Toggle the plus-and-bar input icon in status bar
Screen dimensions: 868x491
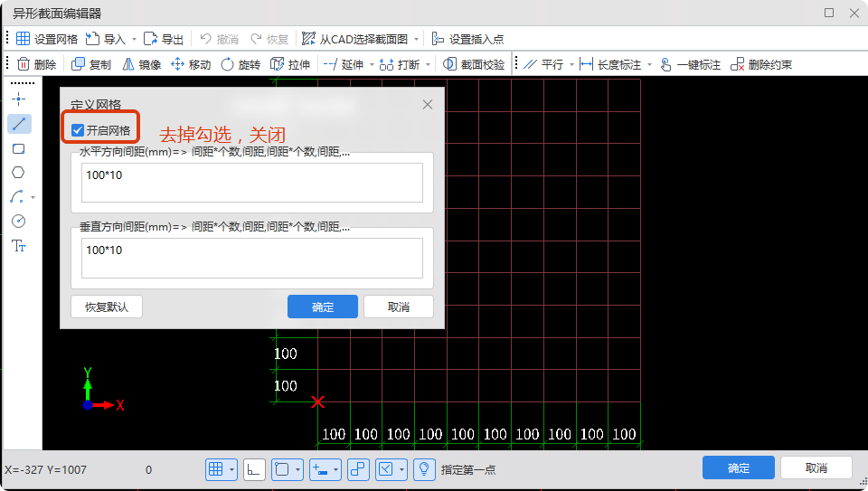pos(320,469)
